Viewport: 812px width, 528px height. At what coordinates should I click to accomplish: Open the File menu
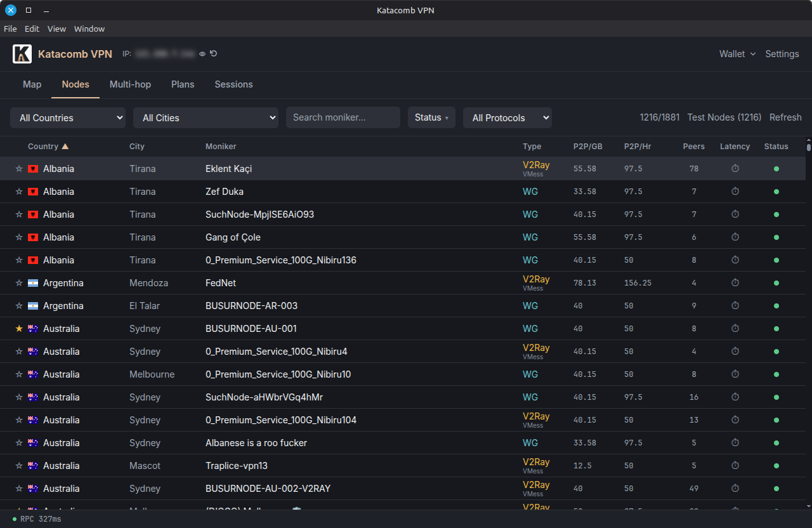[x=10, y=29]
